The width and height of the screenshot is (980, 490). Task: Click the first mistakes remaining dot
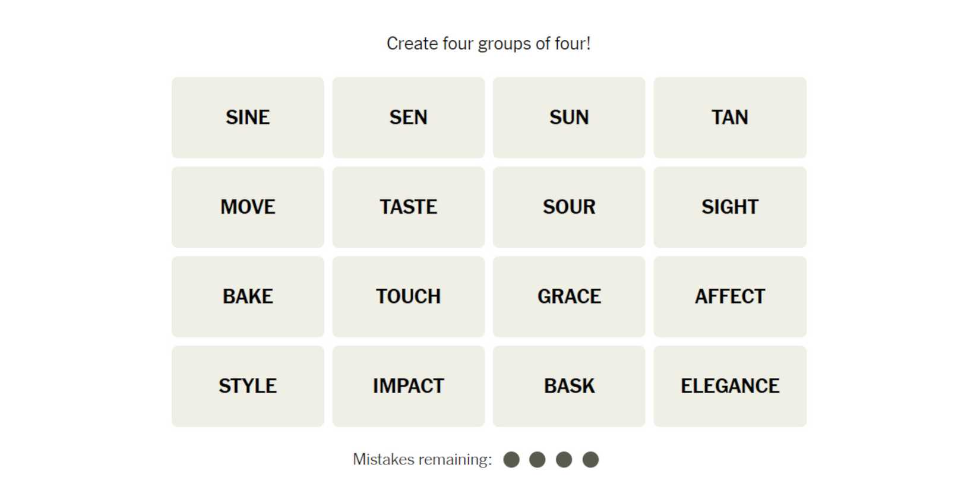point(511,460)
